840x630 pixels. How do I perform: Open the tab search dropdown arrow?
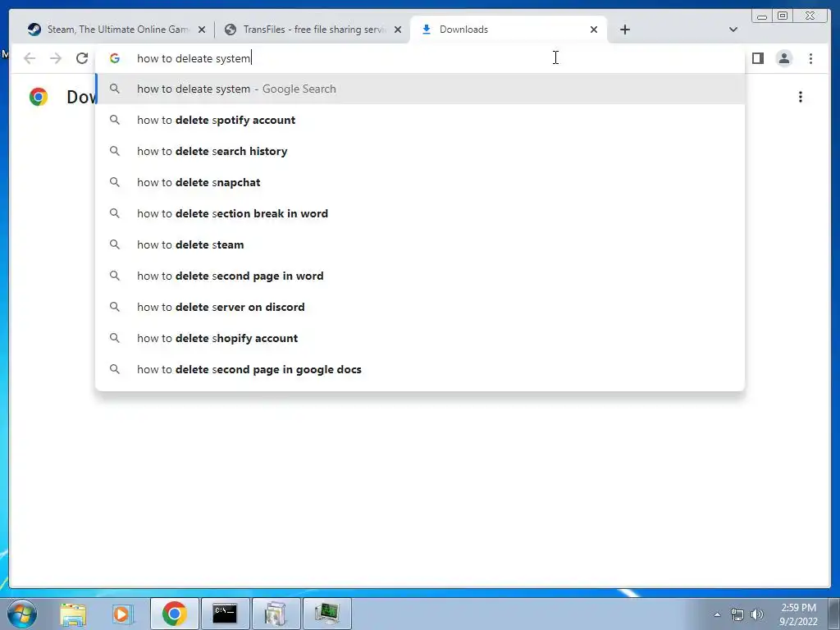click(733, 30)
